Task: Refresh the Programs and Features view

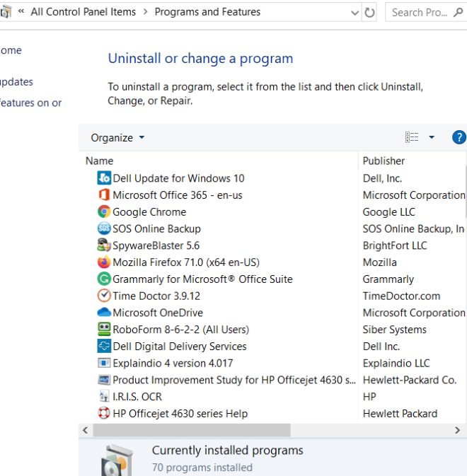Action: point(369,13)
